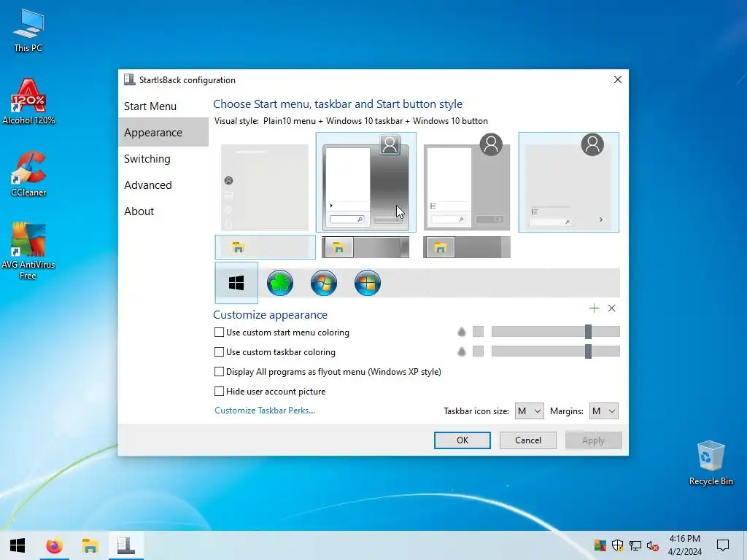Switch to the Switching tab
Image resolution: width=747 pixels, height=560 pixels.
[163, 158]
